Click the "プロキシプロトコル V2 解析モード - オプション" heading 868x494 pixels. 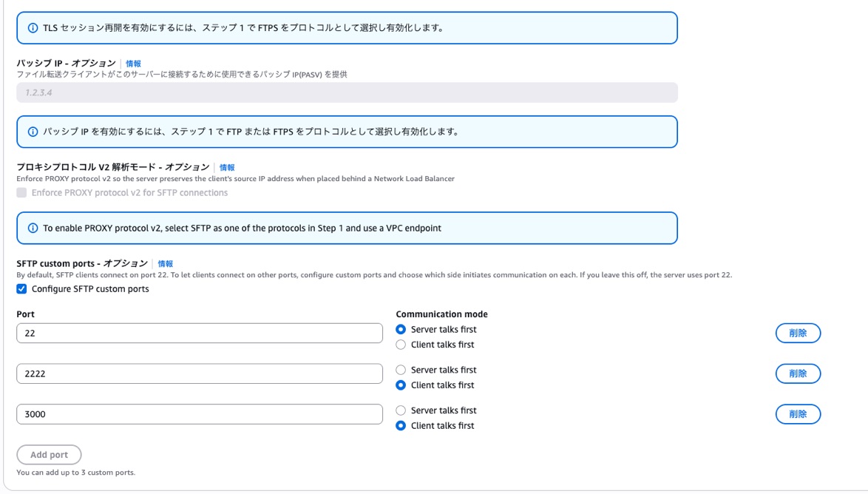[x=113, y=166]
